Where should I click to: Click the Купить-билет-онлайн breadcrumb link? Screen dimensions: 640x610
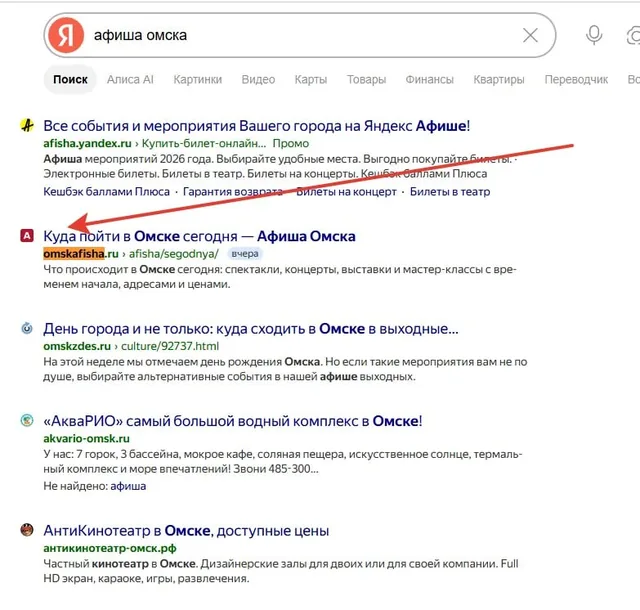click(x=204, y=143)
